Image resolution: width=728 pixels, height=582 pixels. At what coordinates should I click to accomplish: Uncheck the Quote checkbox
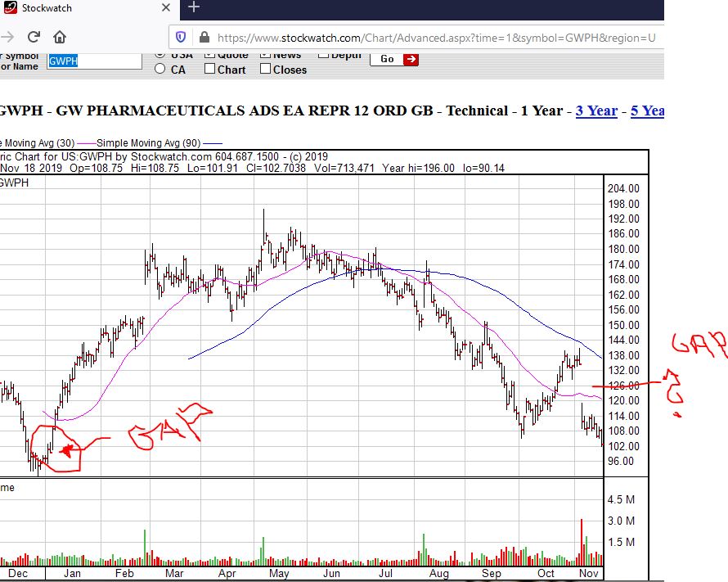point(210,54)
